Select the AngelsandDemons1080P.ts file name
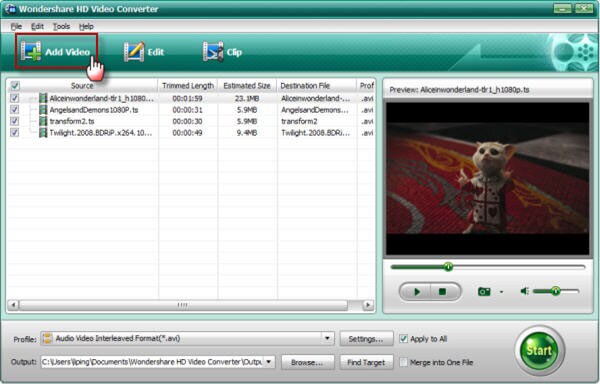This screenshot has width=600, height=384. 94,110
